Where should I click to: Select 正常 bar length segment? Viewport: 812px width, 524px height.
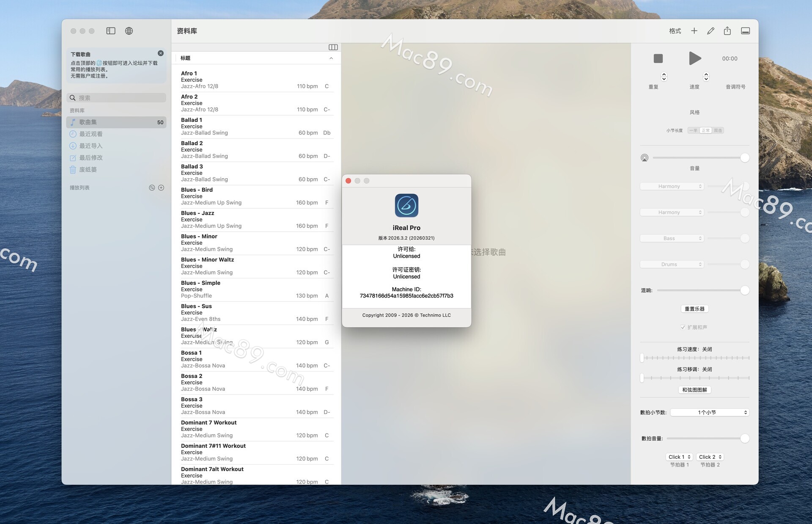(x=705, y=130)
